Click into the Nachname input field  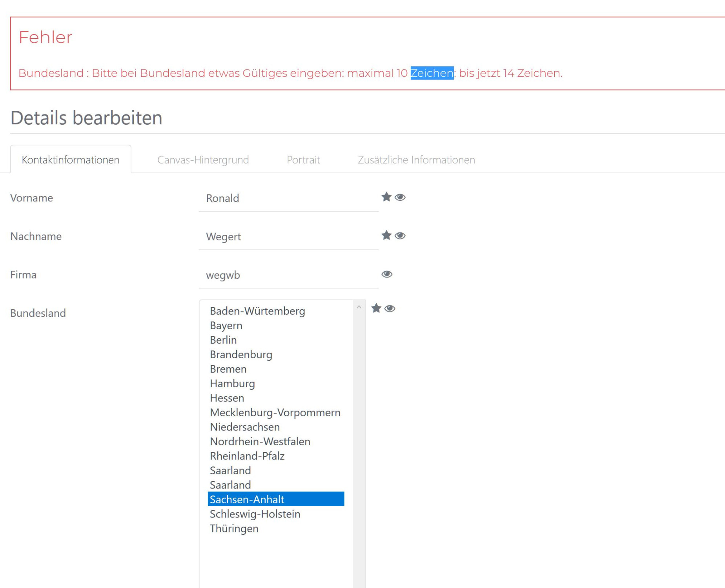click(x=288, y=237)
